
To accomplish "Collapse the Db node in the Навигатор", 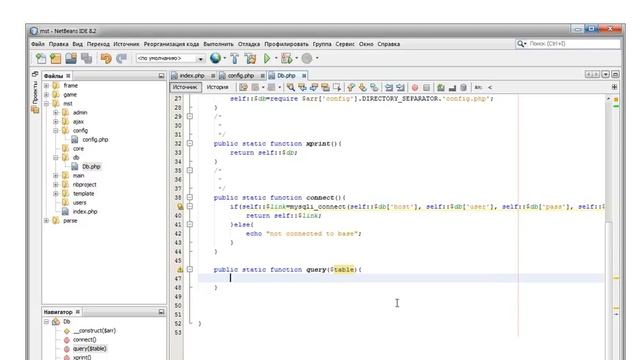I will 47,322.
